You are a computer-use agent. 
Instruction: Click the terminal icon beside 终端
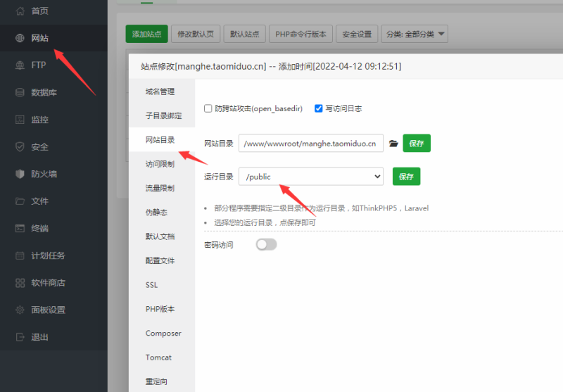pos(20,228)
